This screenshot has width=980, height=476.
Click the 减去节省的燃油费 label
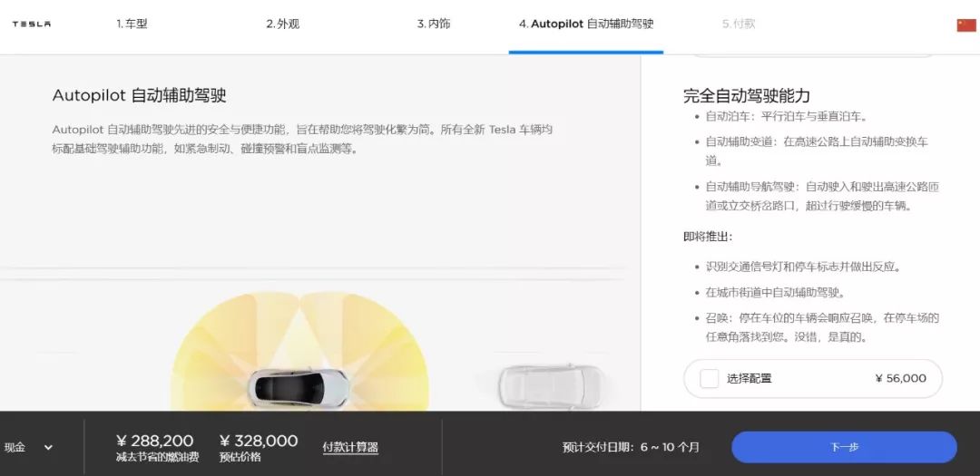[x=158, y=457]
